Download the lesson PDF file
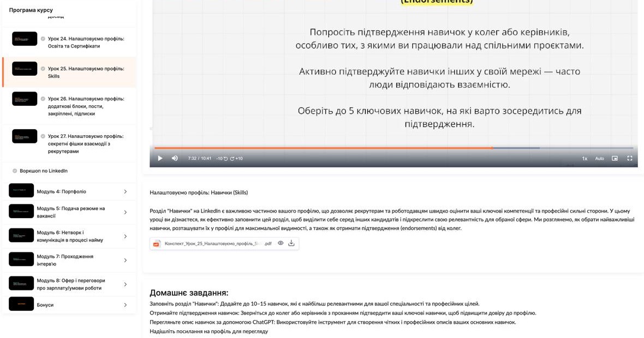 [x=291, y=243]
